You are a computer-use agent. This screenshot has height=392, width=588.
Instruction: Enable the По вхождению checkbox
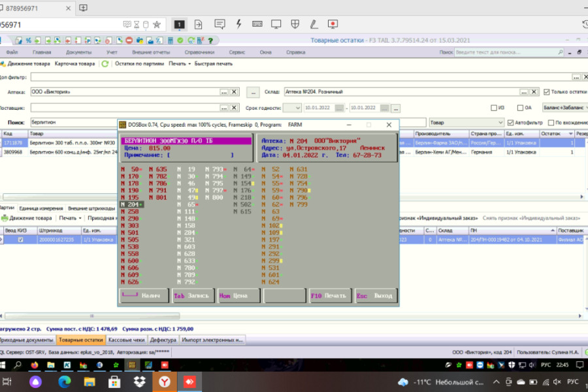pyautogui.click(x=551, y=123)
